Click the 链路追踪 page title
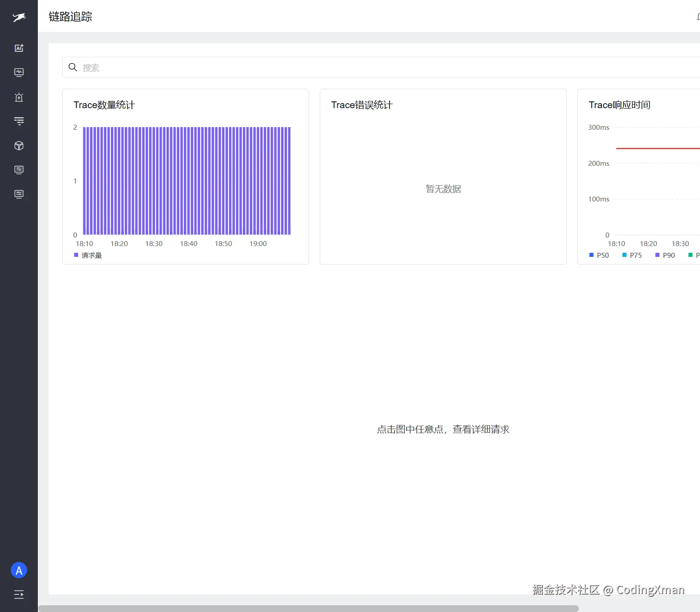This screenshot has width=700, height=612. 70,17
